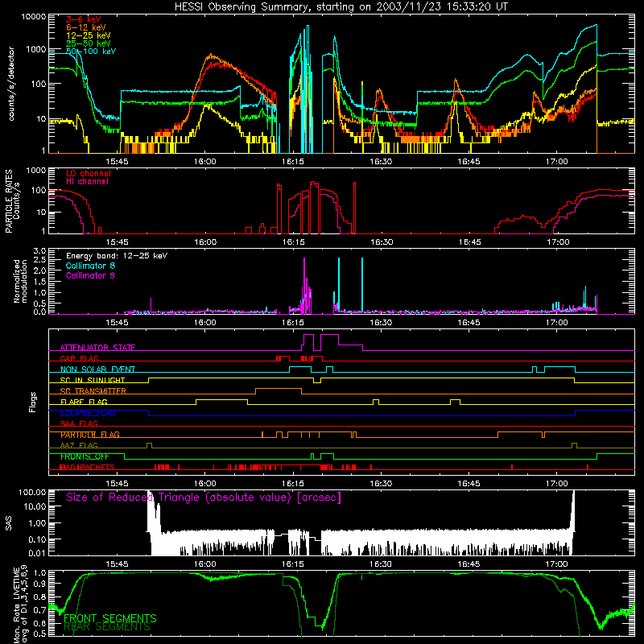Image resolution: width=644 pixels, height=644 pixels.
Task: Click the counts/s/detector axis label
Action: pyautogui.click(x=11, y=84)
